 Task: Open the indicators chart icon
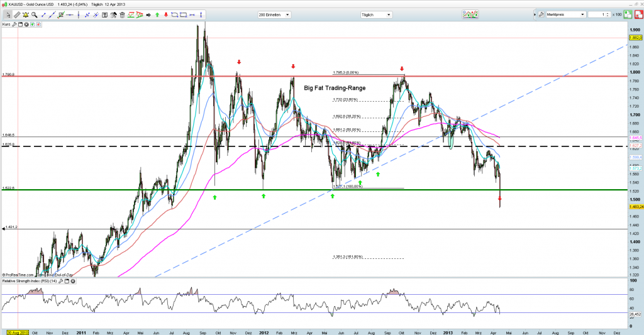tap(470, 14)
